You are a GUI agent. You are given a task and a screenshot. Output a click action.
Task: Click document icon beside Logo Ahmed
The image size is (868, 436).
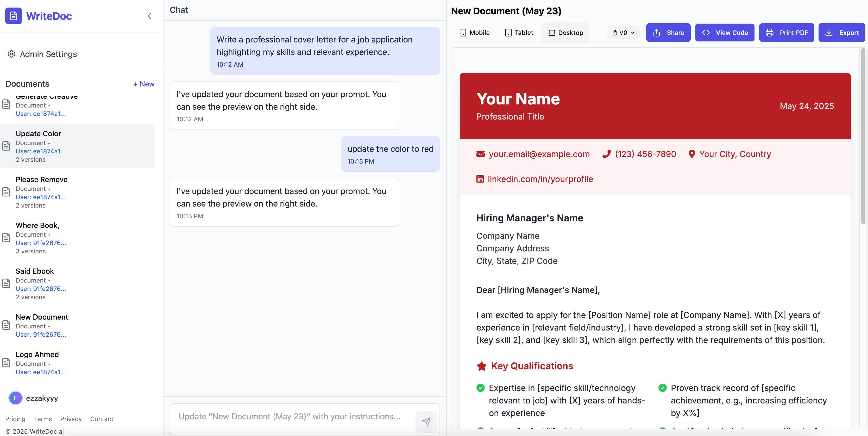pyautogui.click(x=7, y=363)
